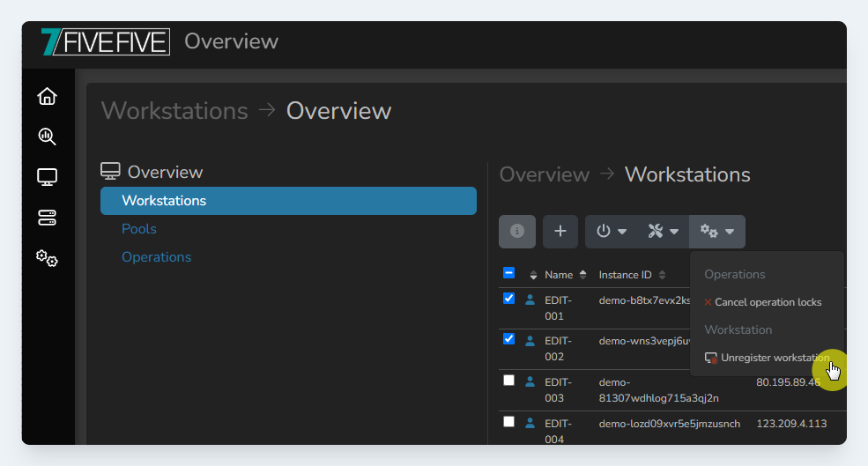Screen dimensions: 868x466
Task: Open the analytics search icon in the sidebar
Action: (47, 136)
